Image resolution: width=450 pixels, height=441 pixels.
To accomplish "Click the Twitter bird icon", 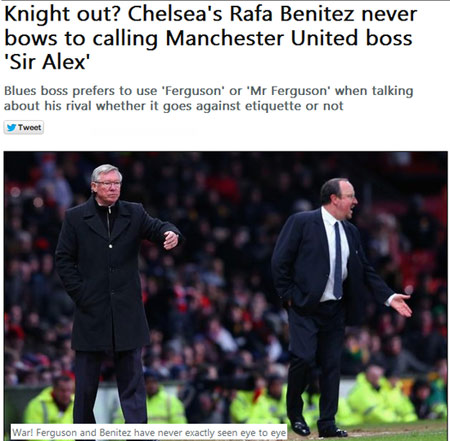I will (x=11, y=127).
